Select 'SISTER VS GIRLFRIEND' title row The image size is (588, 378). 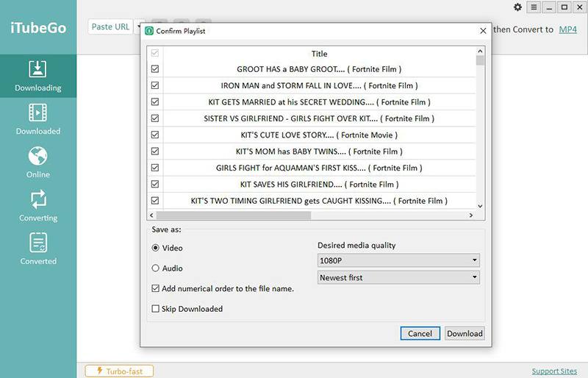(319, 118)
